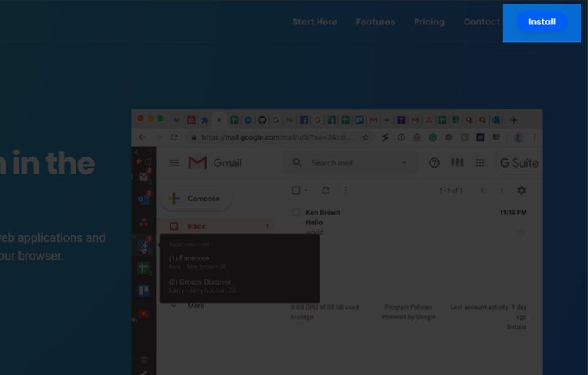Screen dimensions: 588x375
Task: Expand the More labels chevron
Action: click(173, 306)
